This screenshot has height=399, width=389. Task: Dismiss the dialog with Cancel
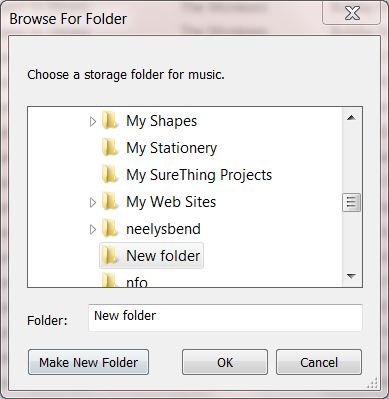(319, 362)
